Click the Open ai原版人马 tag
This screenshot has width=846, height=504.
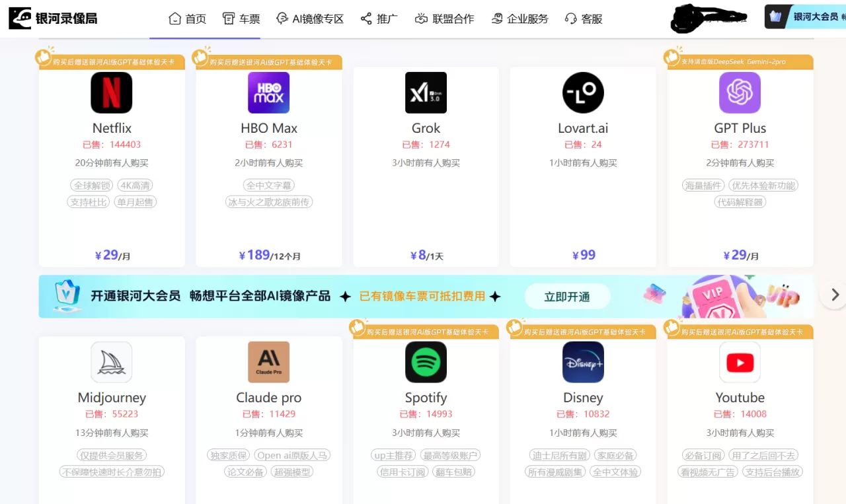291,455
